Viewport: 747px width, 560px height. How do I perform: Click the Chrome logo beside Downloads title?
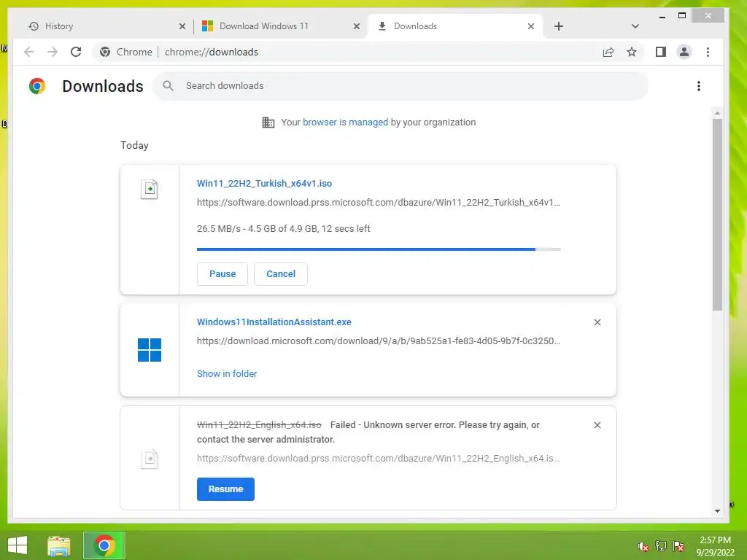pos(37,86)
